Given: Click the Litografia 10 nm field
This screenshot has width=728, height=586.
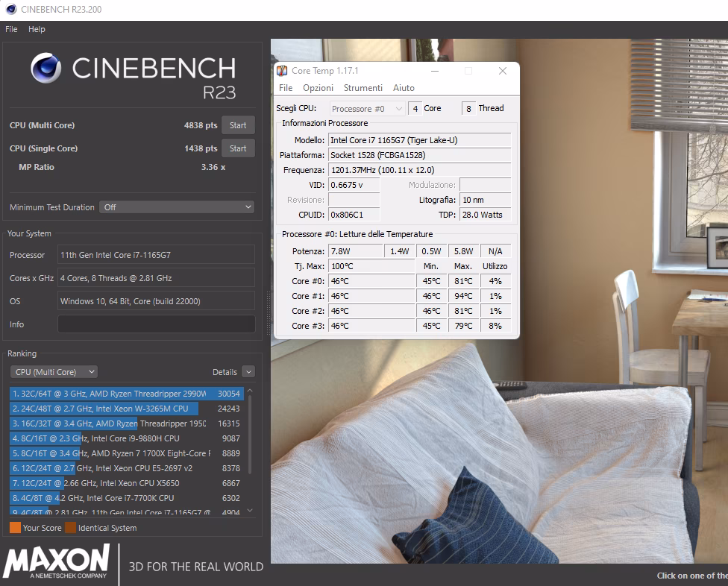Looking at the screenshot, I should pos(485,200).
